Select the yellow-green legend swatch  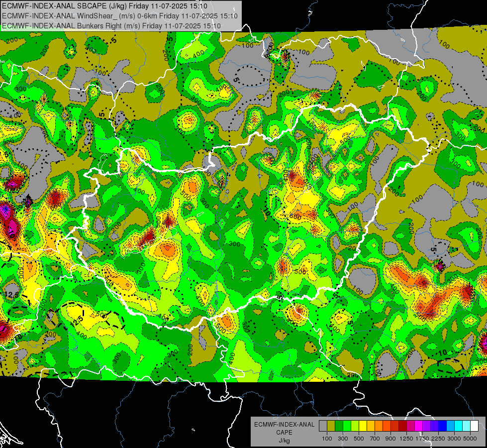(x=355, y=426)
